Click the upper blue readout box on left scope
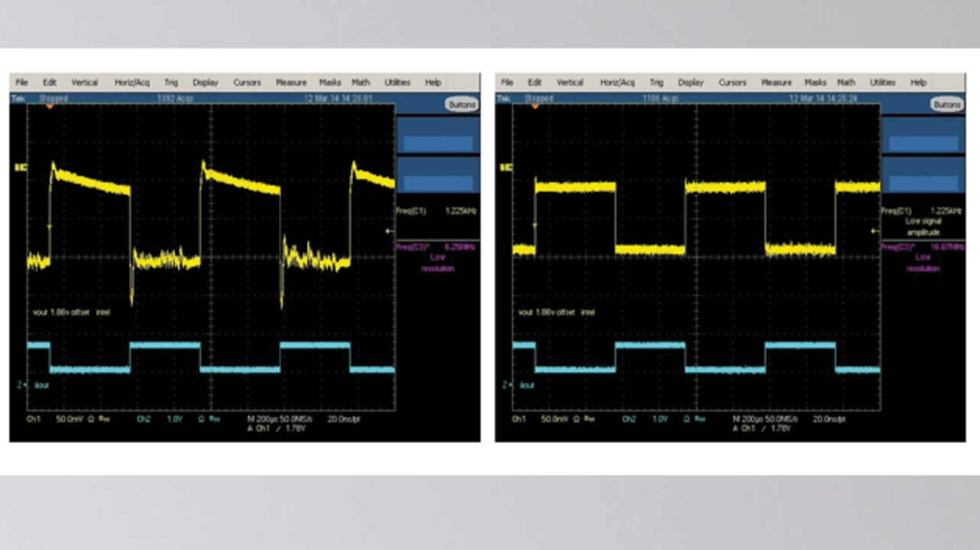 coord(438,143)
